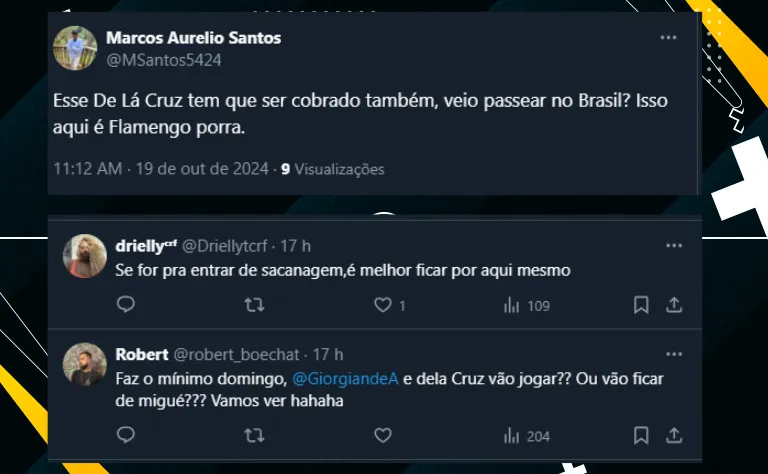Open the @GiorgiandeA mention link
768x474 pixels.
(x=345, y=379)
